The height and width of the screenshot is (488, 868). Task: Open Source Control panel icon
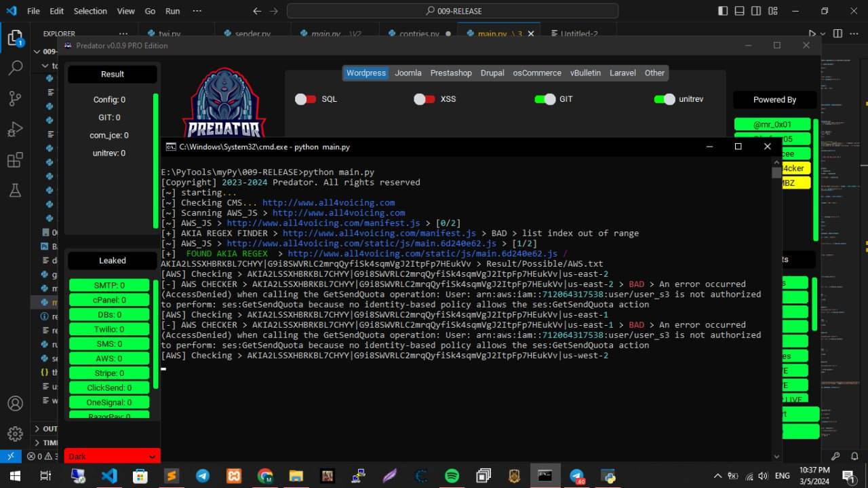[15, 98]
